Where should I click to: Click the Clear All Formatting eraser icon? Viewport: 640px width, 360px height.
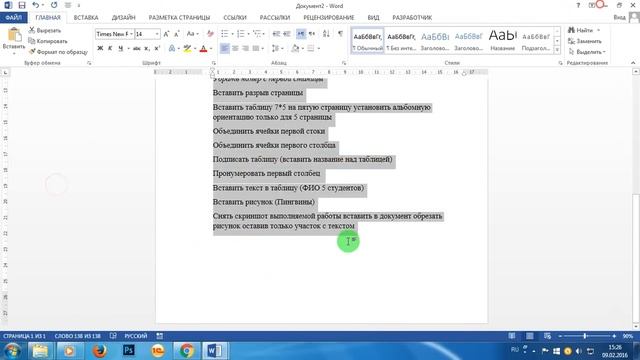(x=210, y=34)
